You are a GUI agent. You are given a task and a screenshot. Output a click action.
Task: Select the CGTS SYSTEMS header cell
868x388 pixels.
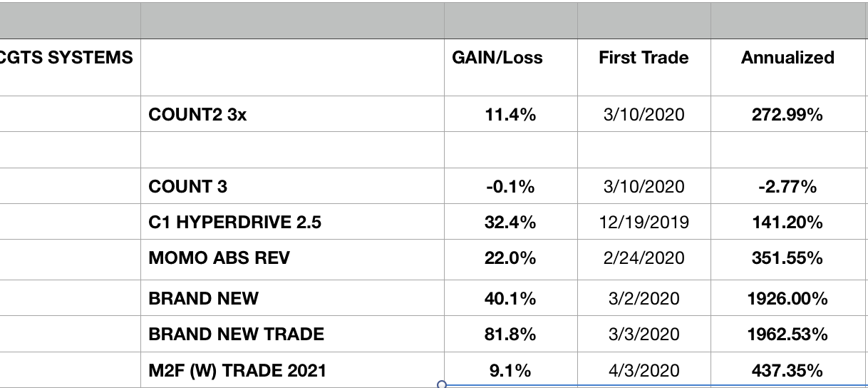tap(68, 58)
